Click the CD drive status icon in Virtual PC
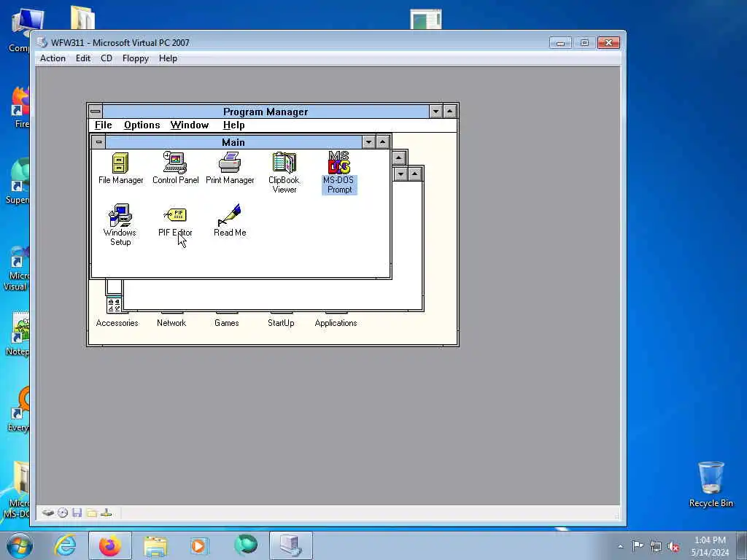This screenshot has width=747, height=560. [63, 513]
